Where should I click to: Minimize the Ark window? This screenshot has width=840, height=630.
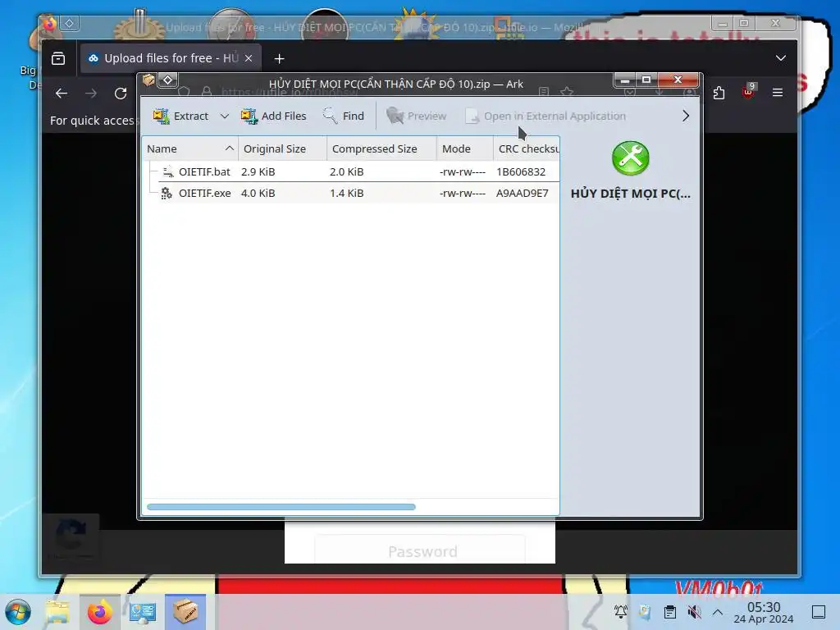pos(624,80)
